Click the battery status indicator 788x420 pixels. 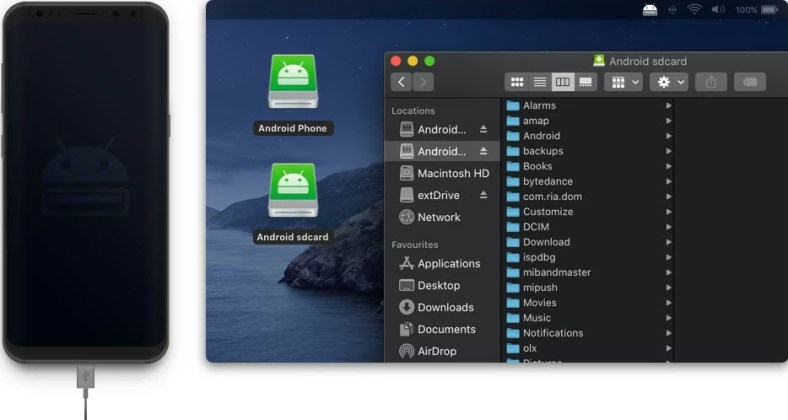769,10
